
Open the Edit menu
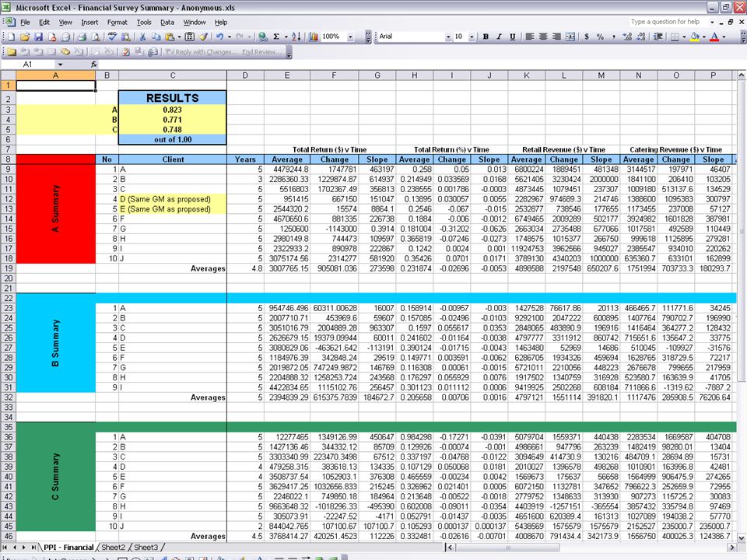[x=44, y=23]
